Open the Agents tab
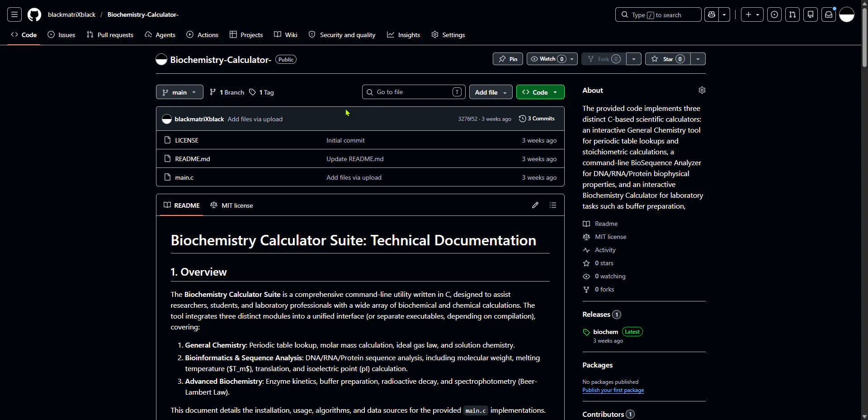Image resolution: width=868 pixels, height=420 pixels. [160, 35]
